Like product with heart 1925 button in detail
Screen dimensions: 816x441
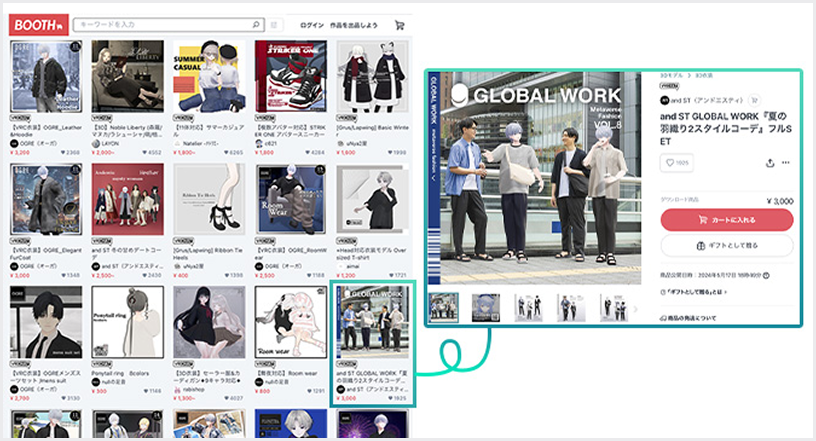pyautogui.click(x=677, y=163)
